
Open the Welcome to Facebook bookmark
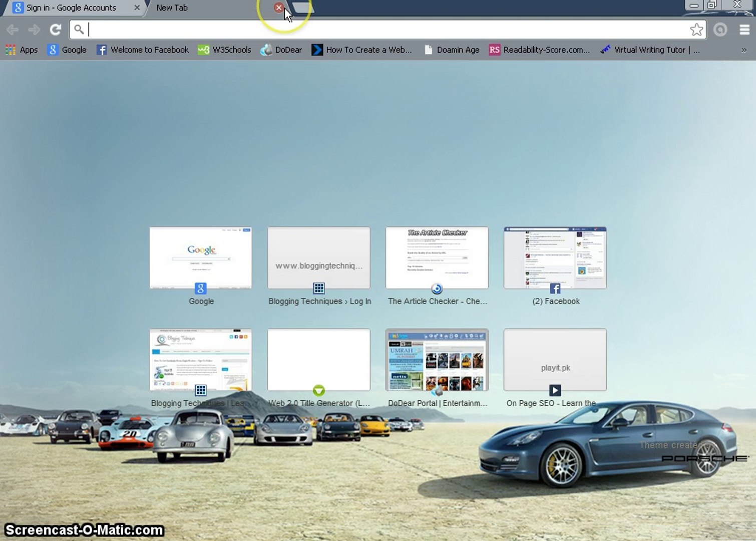click(143, 50)
